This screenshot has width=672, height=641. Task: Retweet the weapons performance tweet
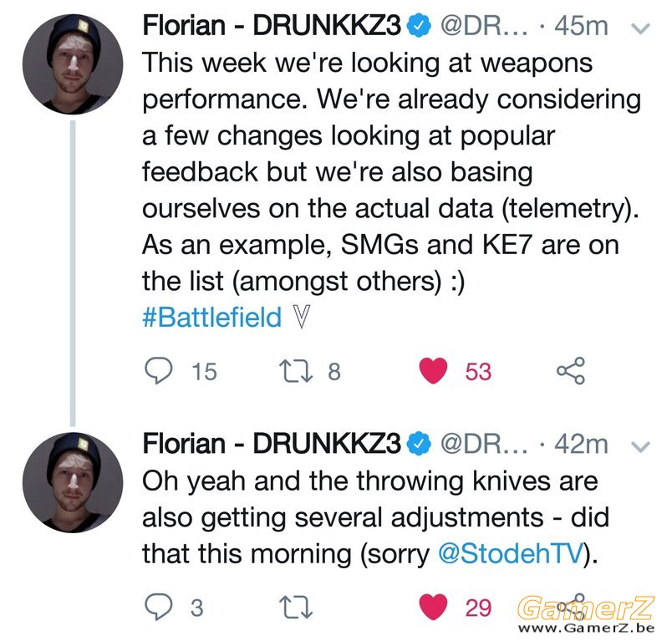[296, 371]
